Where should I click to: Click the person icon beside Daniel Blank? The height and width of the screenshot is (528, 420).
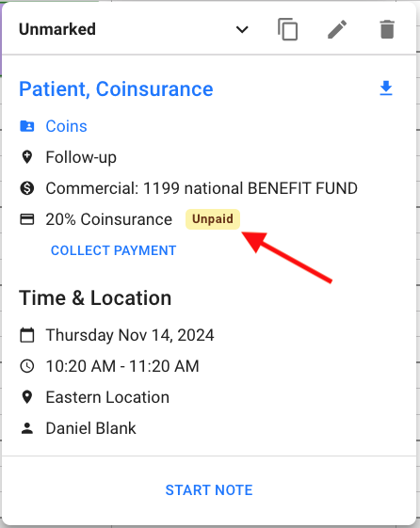point(27,428)
